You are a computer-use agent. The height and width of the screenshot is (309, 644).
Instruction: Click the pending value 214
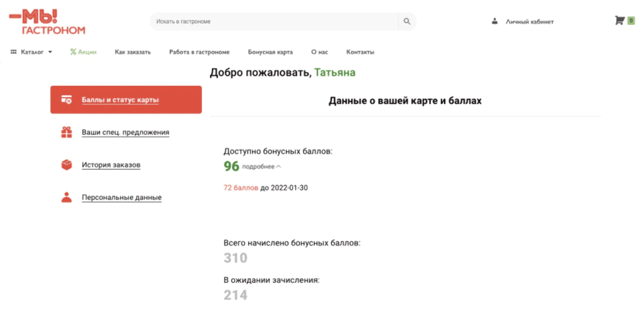coord(236,295)
